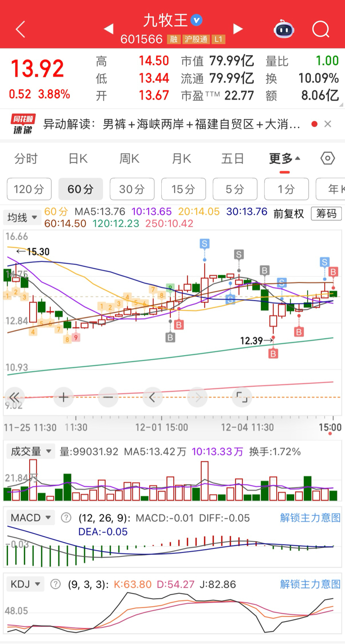Select the 60分 period

point(80,189)
